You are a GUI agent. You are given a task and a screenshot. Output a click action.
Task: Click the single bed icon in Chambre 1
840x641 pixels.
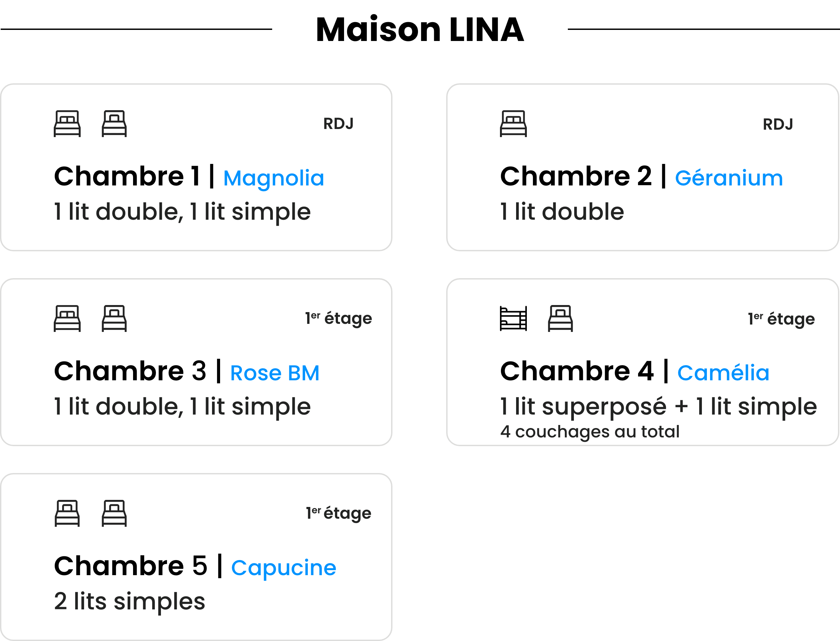(114, 124)
